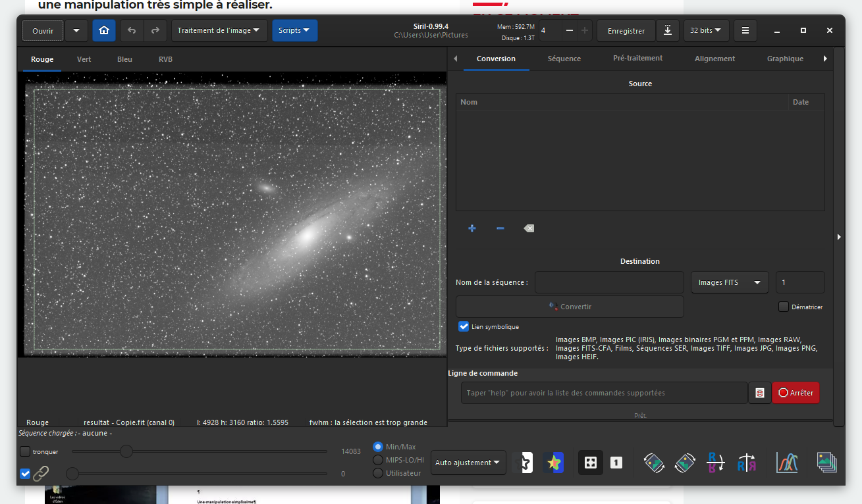Image resolution: width=862 pixels, height=504 pixels.
Task: Uncheck the Lien symbolique checkbox
Action: coord(464,326)
